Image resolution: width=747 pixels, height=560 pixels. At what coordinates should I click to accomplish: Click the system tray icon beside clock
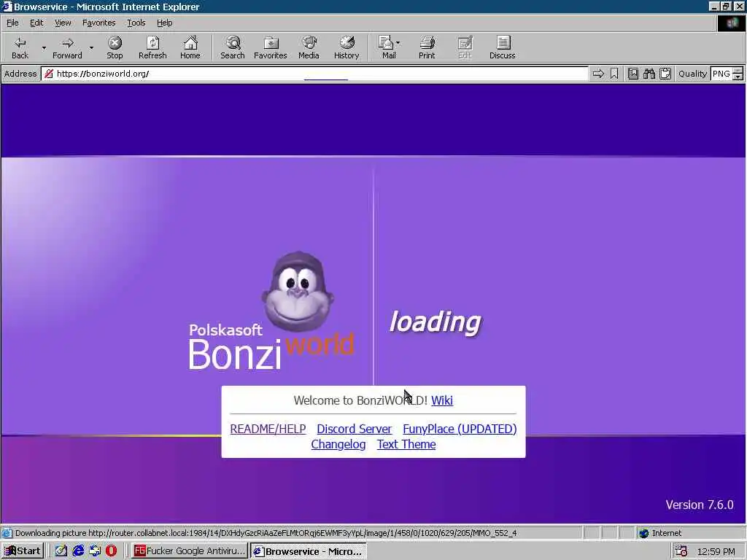click(681, 551)
